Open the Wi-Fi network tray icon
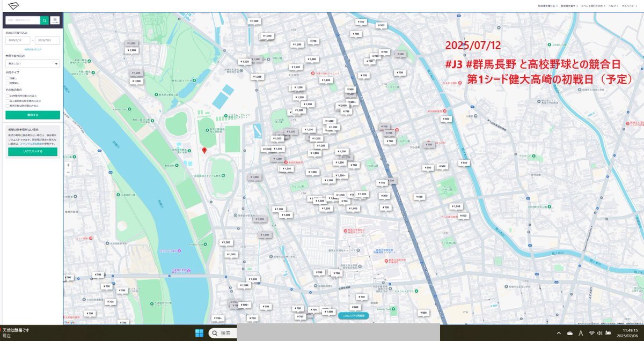644x341 pixels. point(591,333)
